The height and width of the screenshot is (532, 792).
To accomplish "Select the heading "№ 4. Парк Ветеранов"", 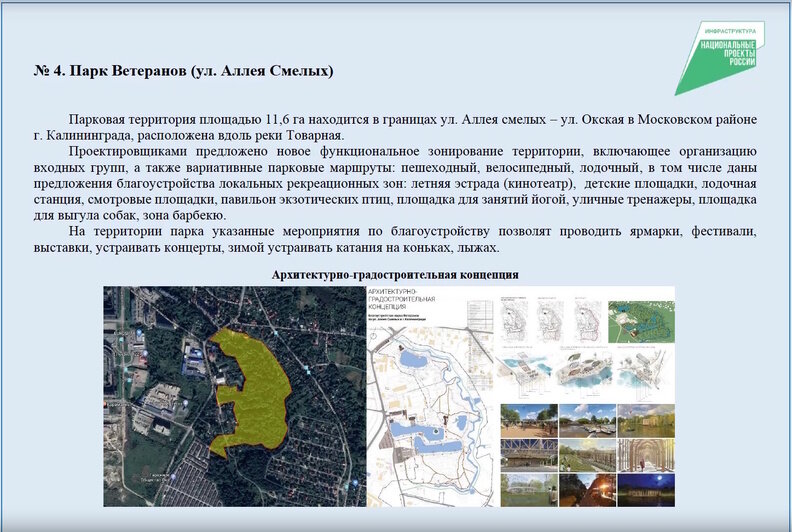I will click(x=110, y=71).
